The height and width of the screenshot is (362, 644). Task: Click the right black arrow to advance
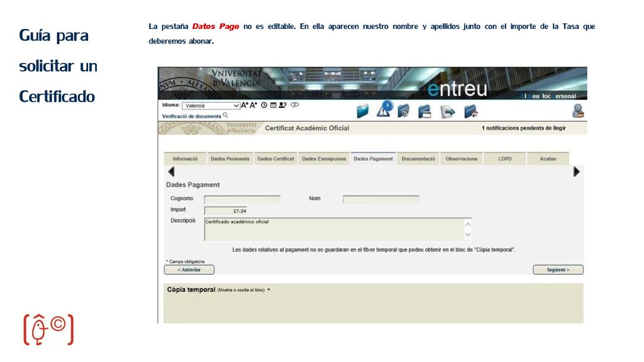coord(576,172)
